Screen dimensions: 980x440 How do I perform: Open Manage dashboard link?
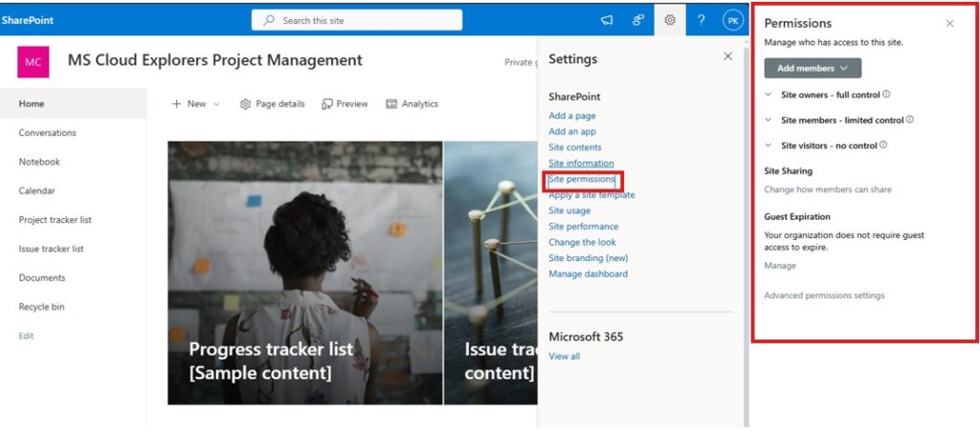coord(589,274)
